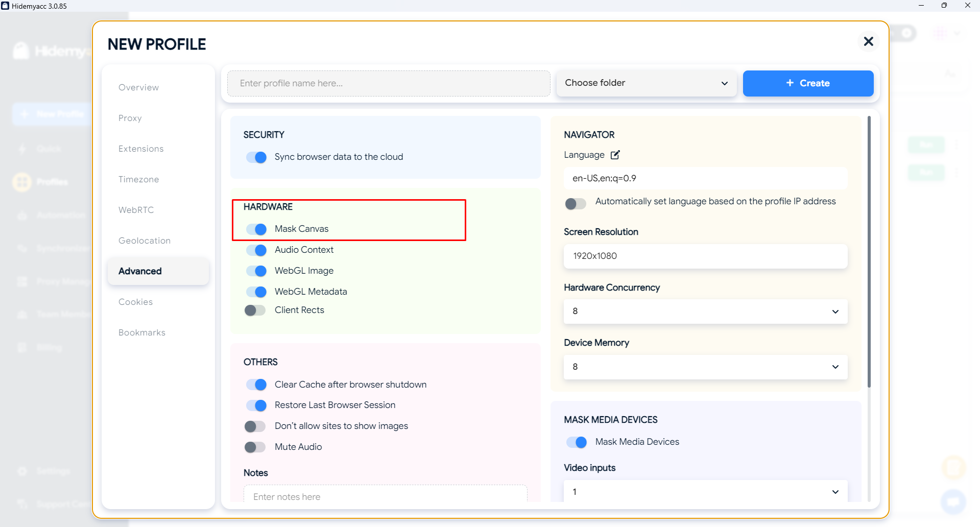The width and height of the screenshot is (980, 527).
Task: Go to the Overview tab
Action: (x=139, y=87)
